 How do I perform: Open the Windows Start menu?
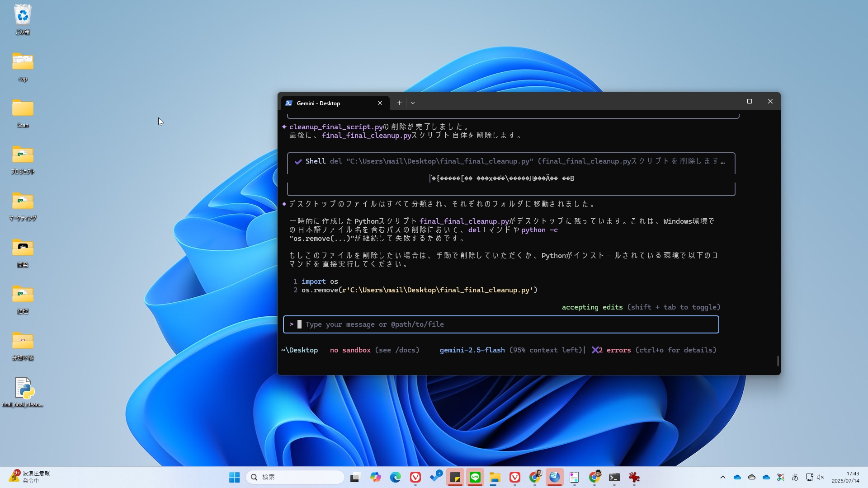coord(234,477)
